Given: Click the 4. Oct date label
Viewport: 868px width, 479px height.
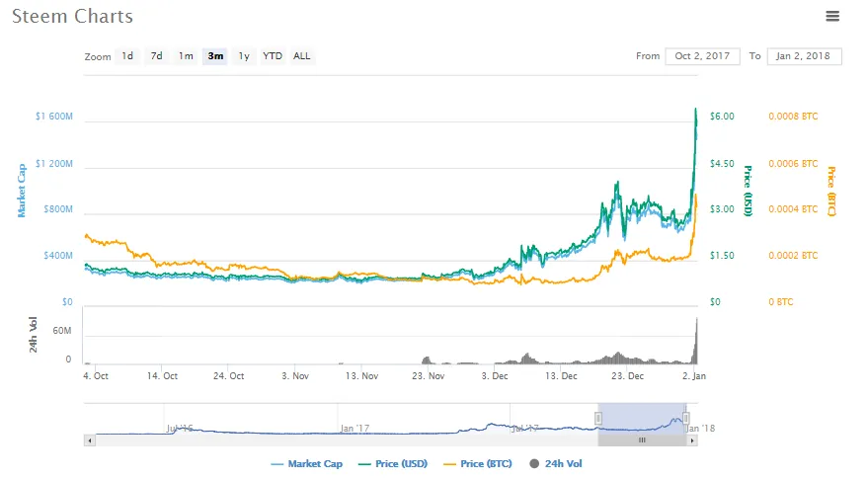Looking at the screenshot, I should pos(96,376).
